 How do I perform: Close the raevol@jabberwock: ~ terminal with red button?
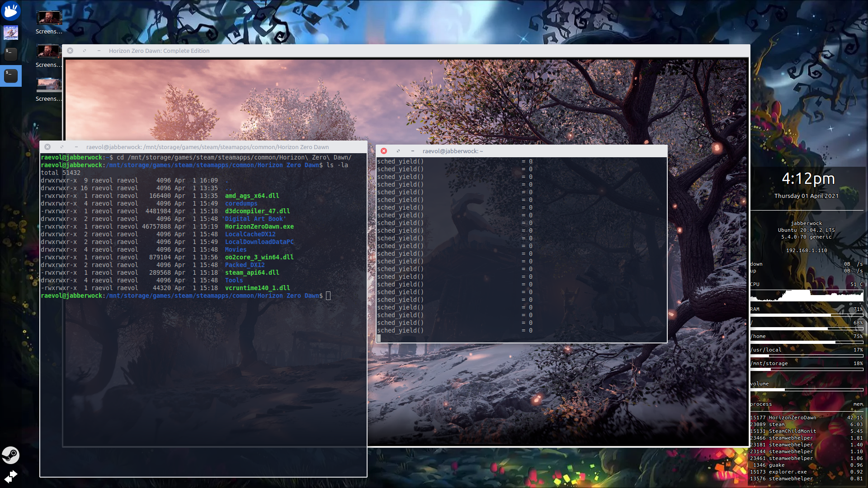[384, 151]
